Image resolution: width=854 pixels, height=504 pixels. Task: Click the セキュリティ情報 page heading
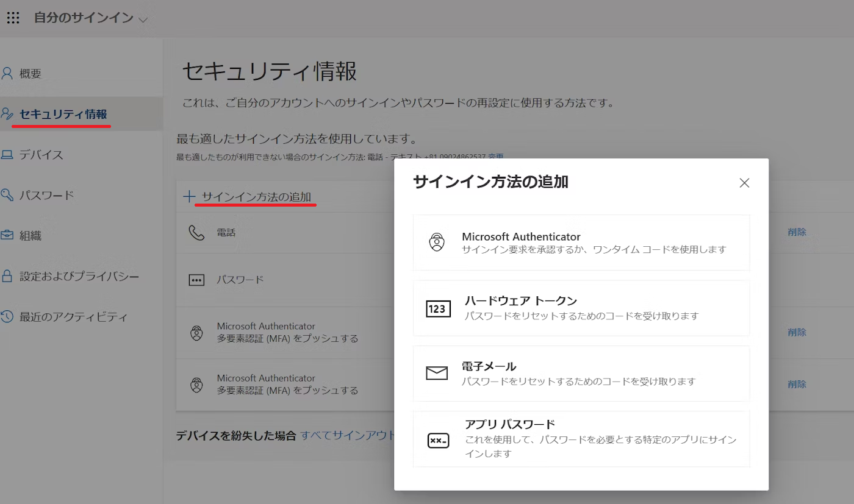(x=270, y=71)
